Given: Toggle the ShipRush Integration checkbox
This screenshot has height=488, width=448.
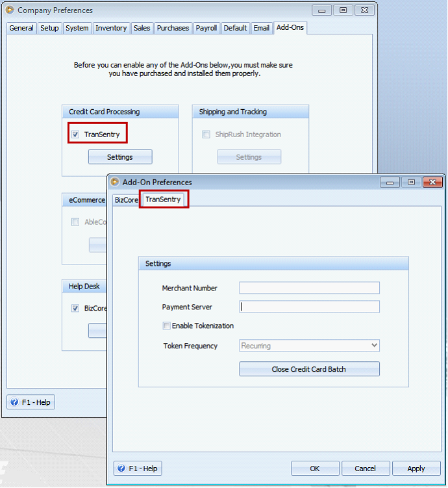Looking at the screenshot, I should click(206, 135).
